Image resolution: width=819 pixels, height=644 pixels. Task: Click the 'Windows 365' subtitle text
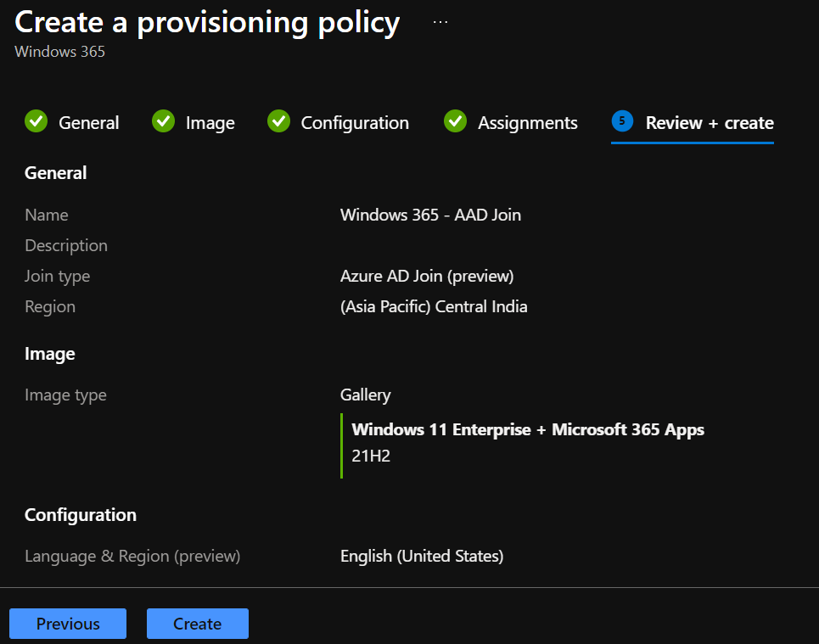59,52
